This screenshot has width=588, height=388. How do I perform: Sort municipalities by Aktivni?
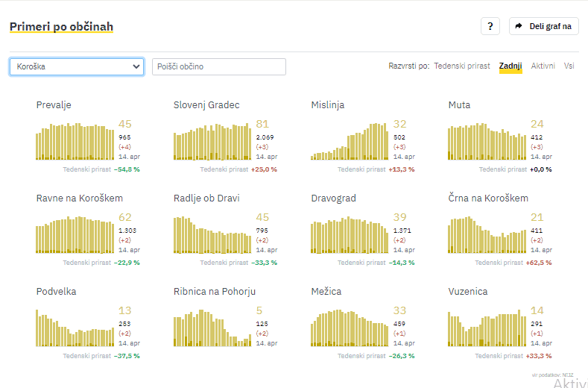[543, 66]
